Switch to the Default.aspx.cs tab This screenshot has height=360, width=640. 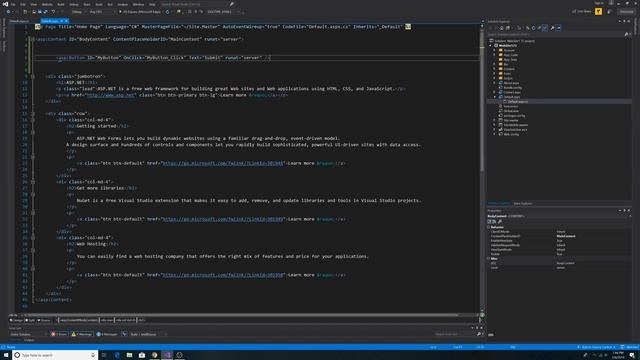19,21
